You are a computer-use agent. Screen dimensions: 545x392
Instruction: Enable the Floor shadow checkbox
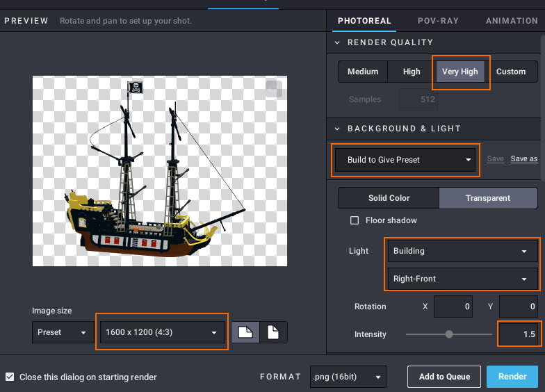click(x=355, y=220)
